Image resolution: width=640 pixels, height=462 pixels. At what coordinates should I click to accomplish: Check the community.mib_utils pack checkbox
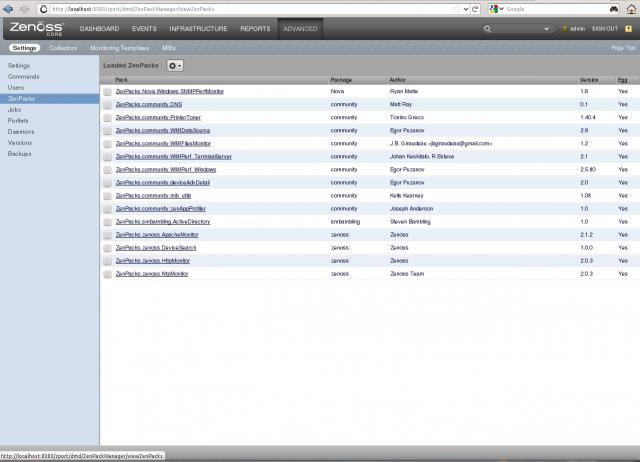107,196
